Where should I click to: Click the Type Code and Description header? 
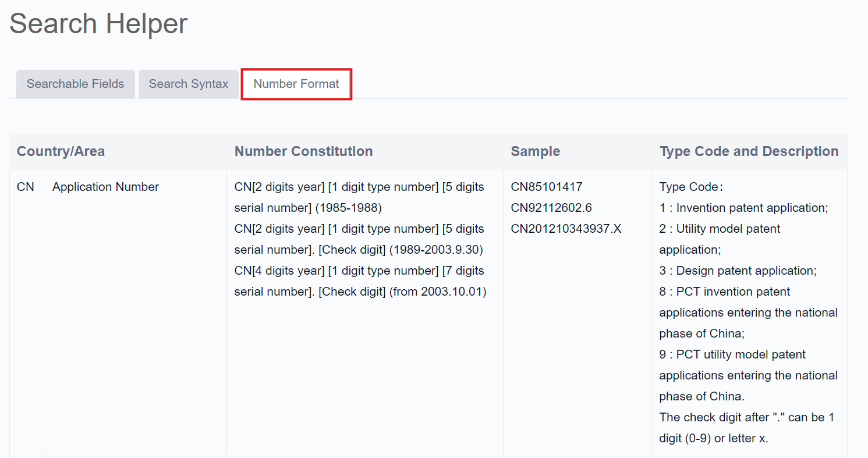pos(749,151)
